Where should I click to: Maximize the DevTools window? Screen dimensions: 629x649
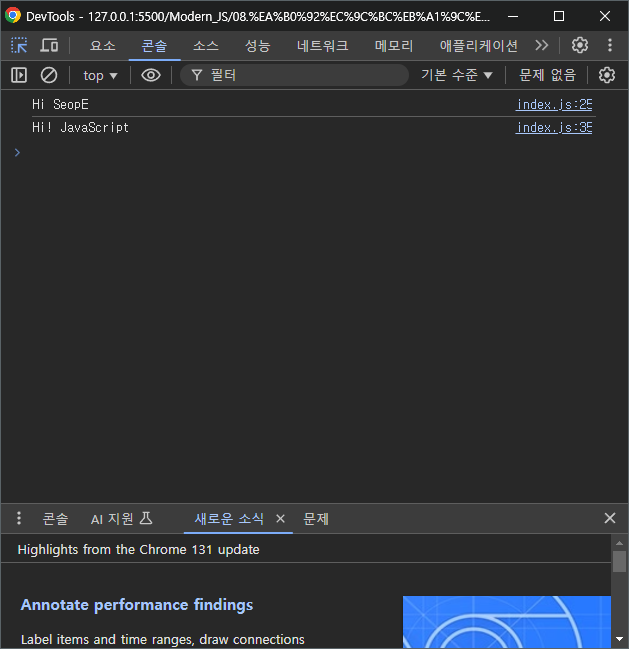pos(559,16)
